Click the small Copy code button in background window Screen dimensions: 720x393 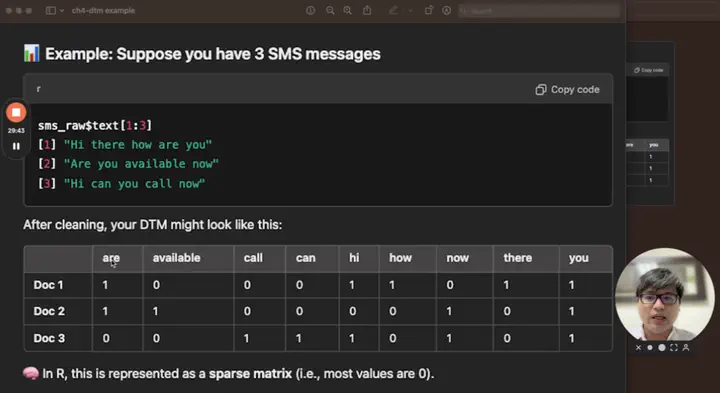click(x=648, y=70)
